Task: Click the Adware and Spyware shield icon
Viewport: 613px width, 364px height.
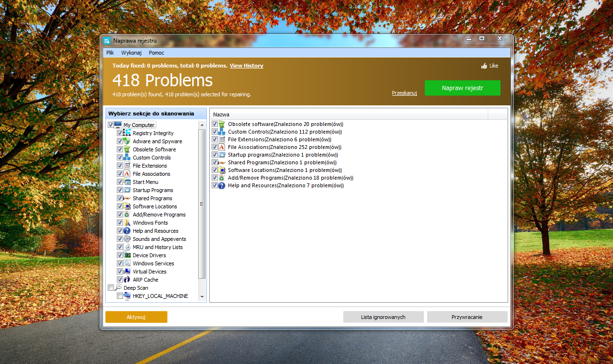Action: pos(127,141)
